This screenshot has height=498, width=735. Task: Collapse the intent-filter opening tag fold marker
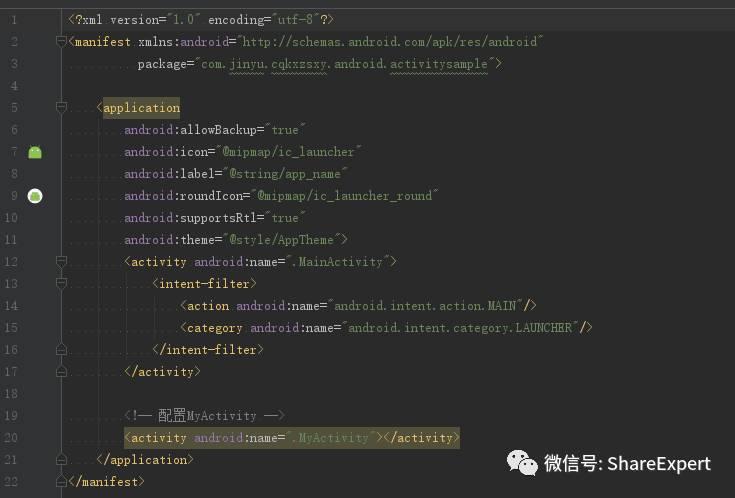[x=62, y=284]
